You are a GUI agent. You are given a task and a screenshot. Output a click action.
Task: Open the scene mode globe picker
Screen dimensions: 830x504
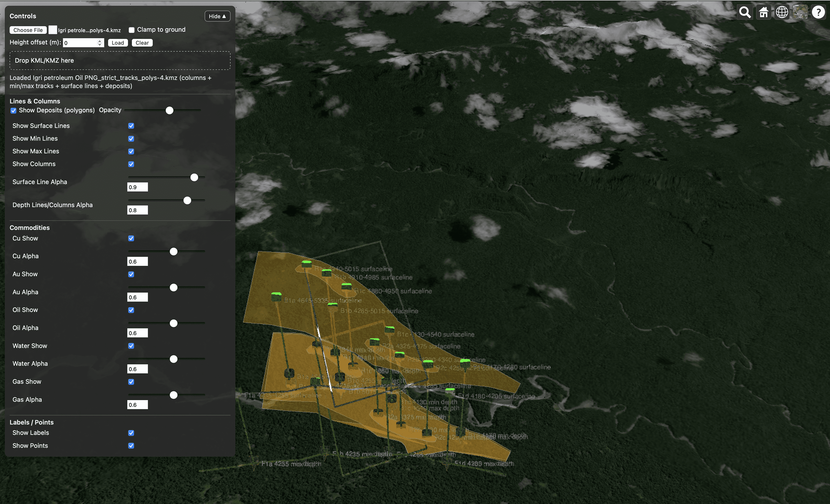[x=782, y=13]
